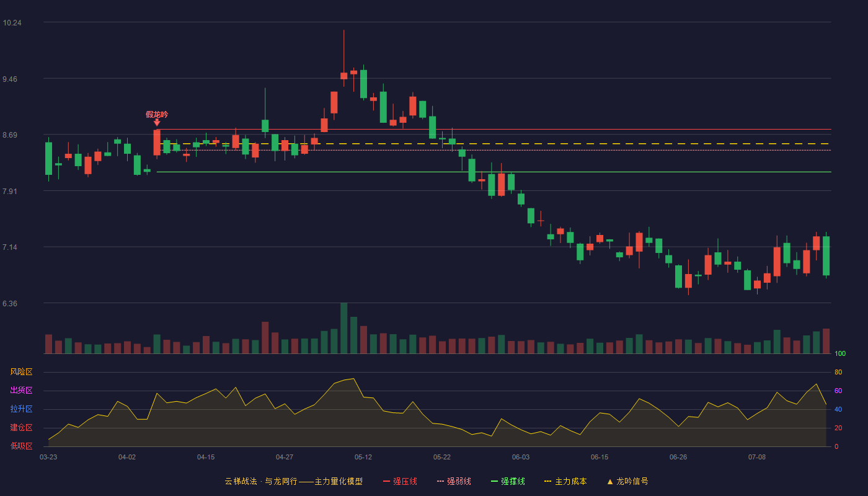868x496 pixels.
Task: Click the tallest volume bar in the volume panel
Action: [x=343, y=328]
